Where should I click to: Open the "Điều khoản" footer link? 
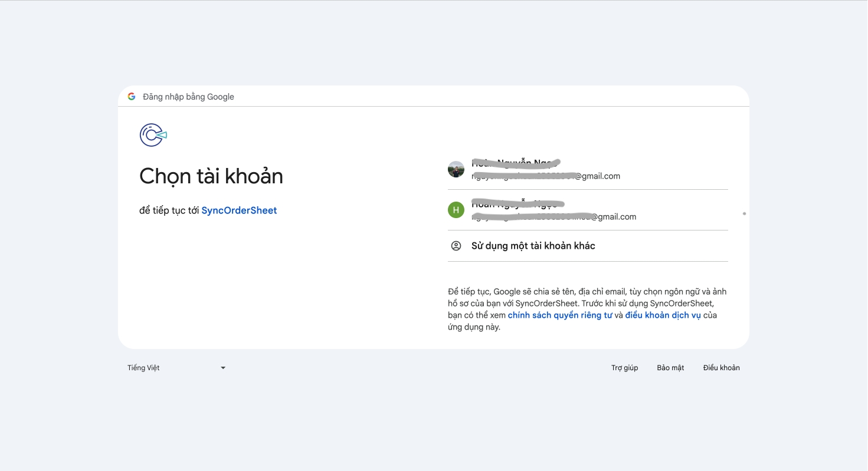click(x=721, y=368)
